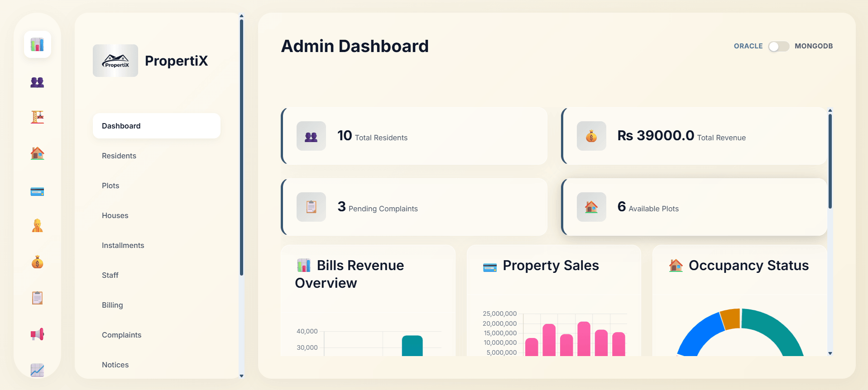This screenshot has width=868, height=390.
Task: Open the construction crane plots icon
Action: [37, 117]
